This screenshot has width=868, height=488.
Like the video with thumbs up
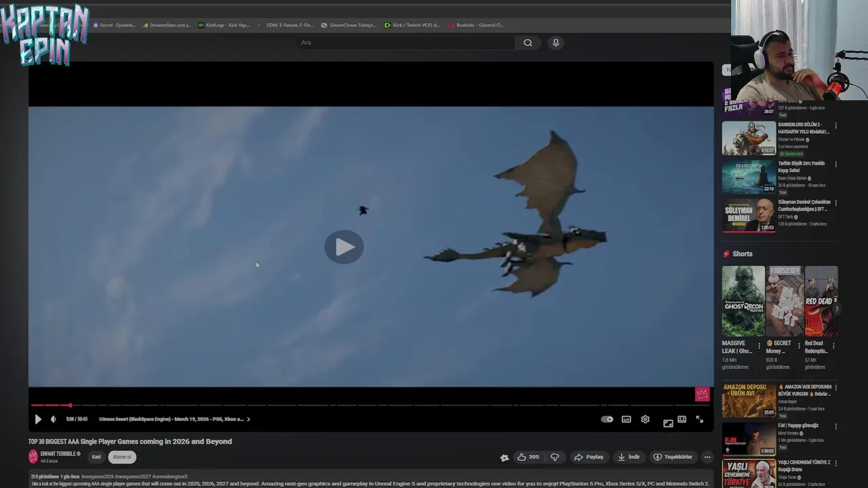click(x=528, y=457)
